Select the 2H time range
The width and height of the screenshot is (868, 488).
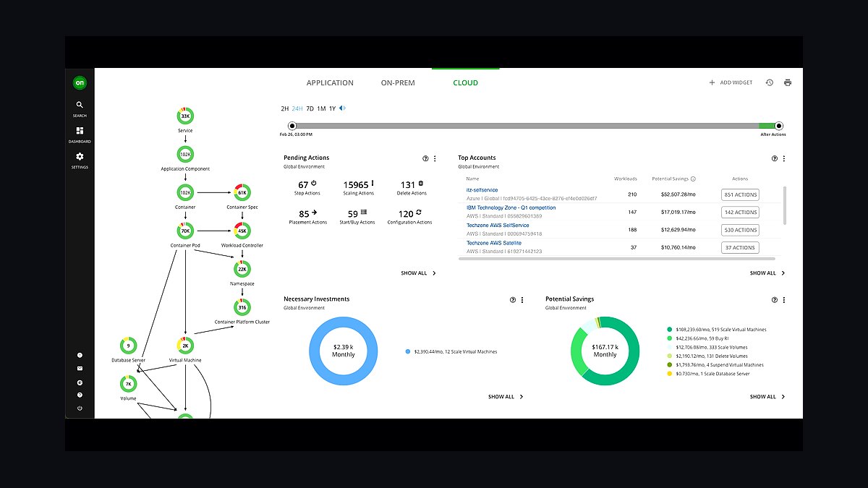285,108
